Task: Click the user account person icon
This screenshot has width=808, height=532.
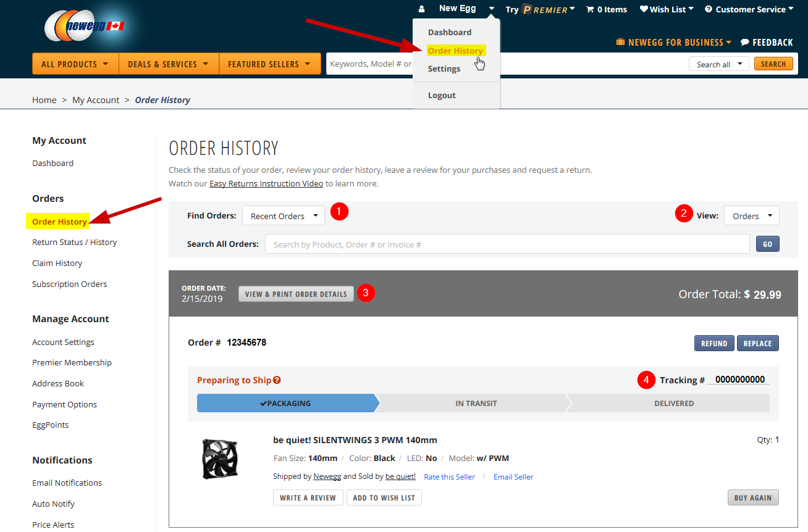Action: (x=421, y=9)
